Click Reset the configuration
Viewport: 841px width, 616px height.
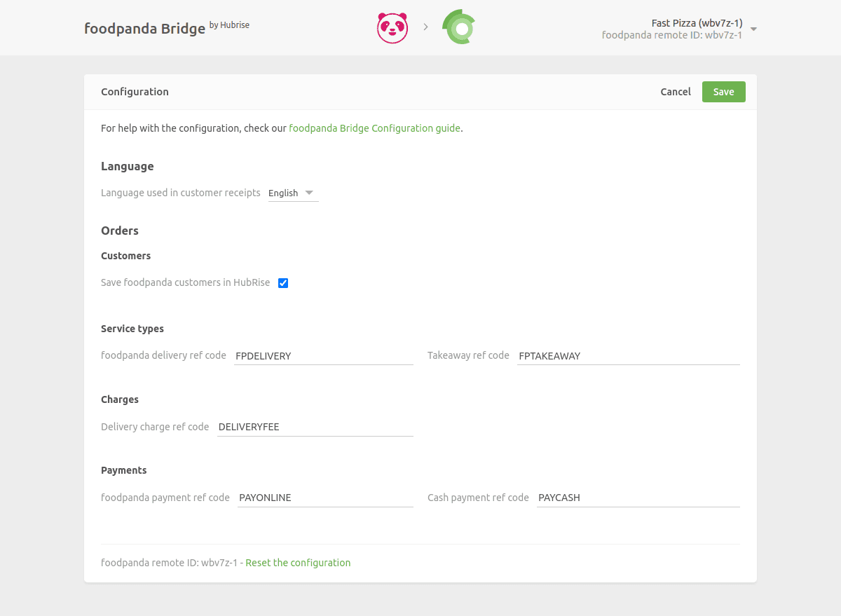click(298, 562)
